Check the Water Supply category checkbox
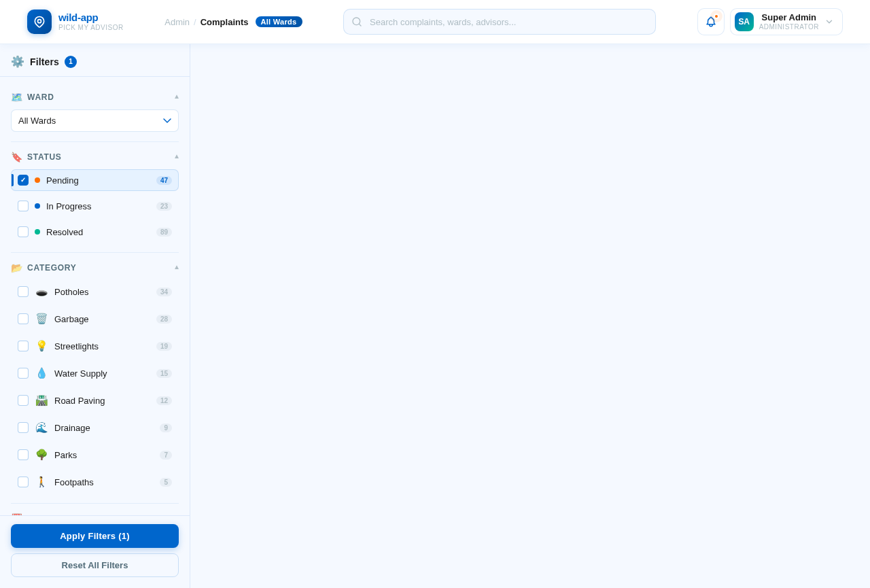Screen dimensions: 870x588 tap(23, 373)
